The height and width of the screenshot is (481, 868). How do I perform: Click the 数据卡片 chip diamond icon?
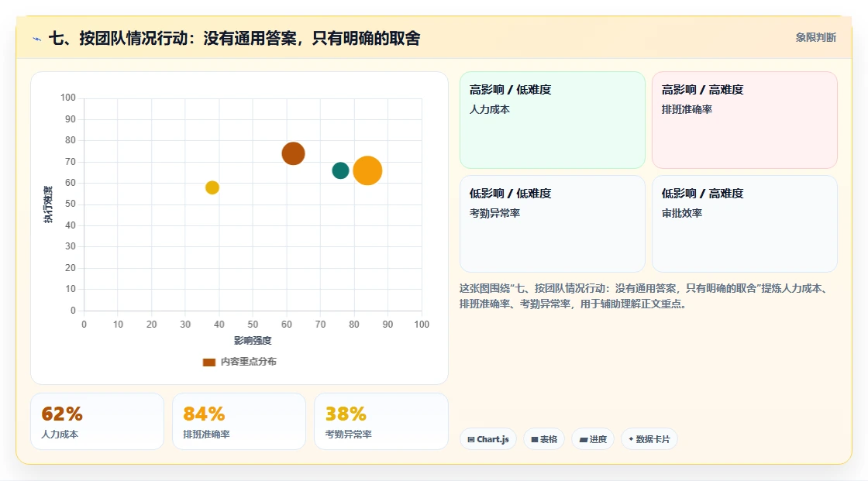click(x=631, y=439)
